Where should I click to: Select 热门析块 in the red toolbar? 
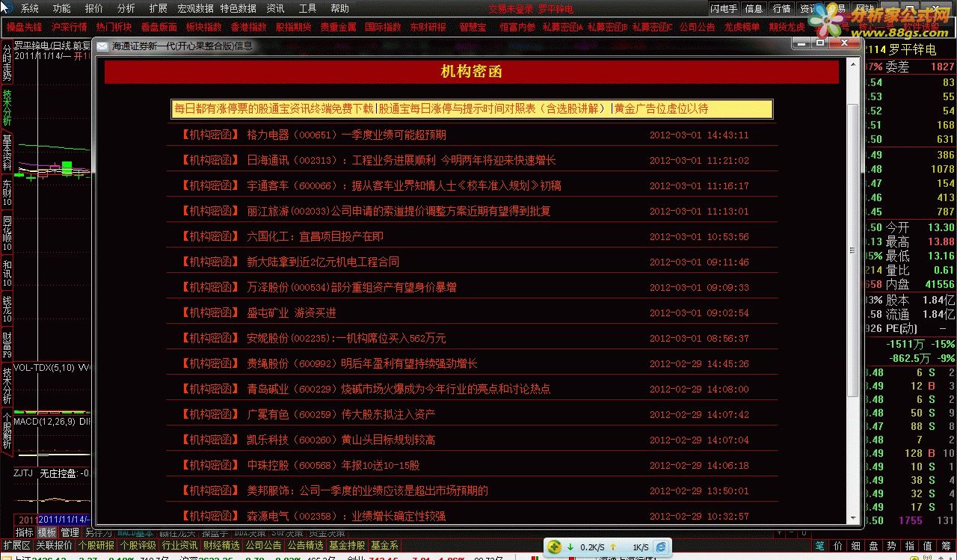click(x=114, y=27)
